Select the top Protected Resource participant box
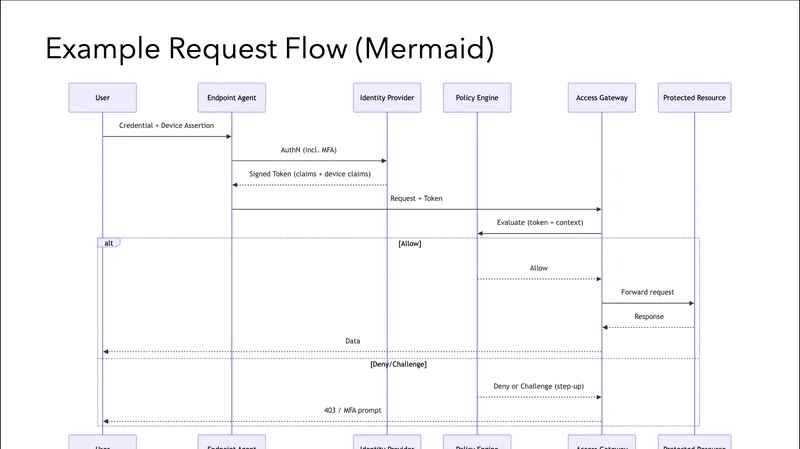The width and height of the screenshot is (800, 449). (x=694, y=97)
